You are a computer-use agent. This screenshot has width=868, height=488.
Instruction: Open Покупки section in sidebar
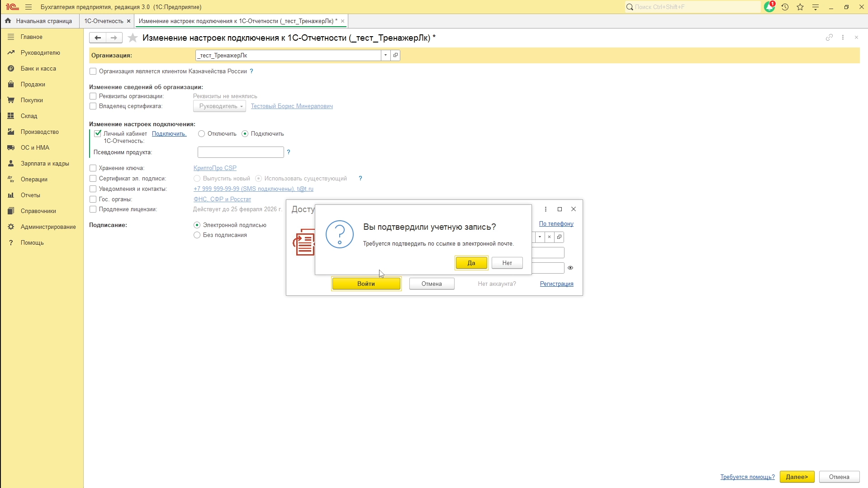pos(42,100)
